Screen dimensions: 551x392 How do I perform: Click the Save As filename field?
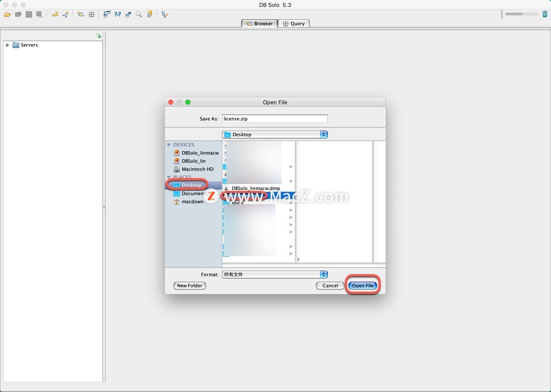(275, 119)
